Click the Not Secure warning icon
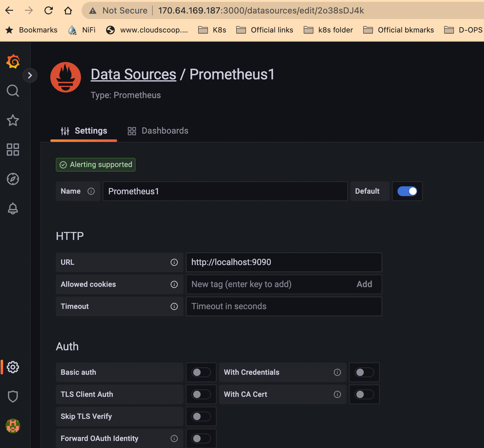 [x=93, y=11]
